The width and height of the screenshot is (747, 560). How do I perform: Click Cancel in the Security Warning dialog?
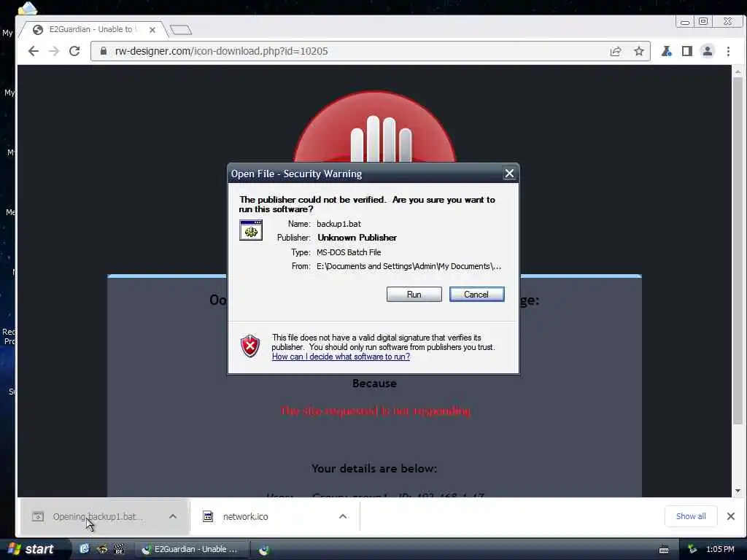pos(476,295)
